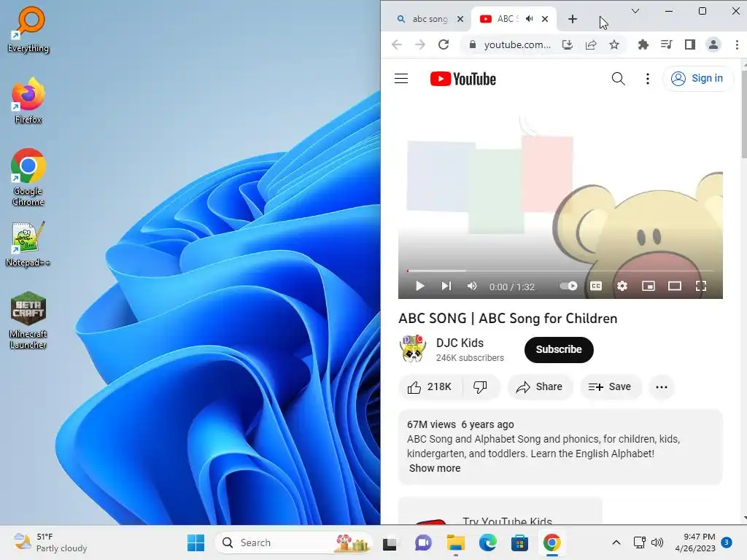Select the Google Chrome desktop shortcut
Screen dimensions: 747x560
click(x=28, y=177)
